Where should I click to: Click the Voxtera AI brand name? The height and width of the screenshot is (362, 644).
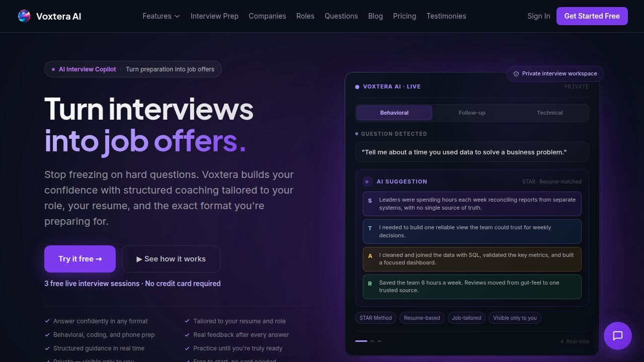pos(58,16)
